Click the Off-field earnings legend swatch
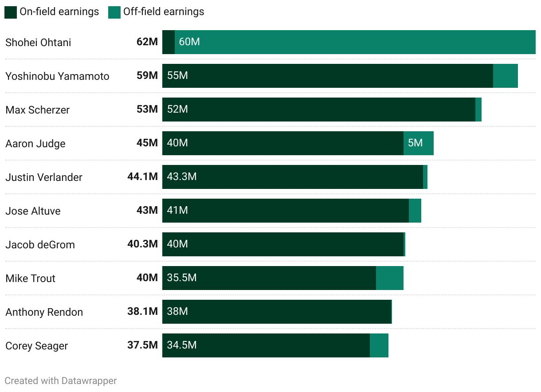Viewport: 541px width, 392px height. click(114, 12)
